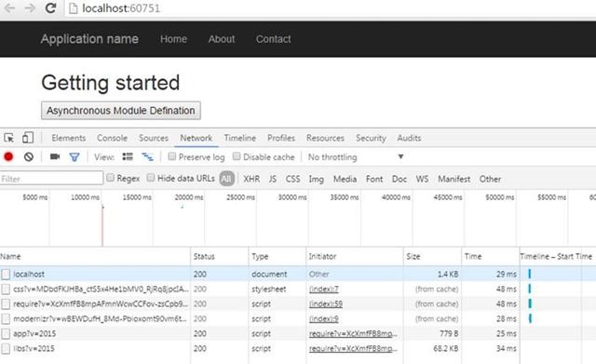Check the Regex filter option

pos(110,178)
